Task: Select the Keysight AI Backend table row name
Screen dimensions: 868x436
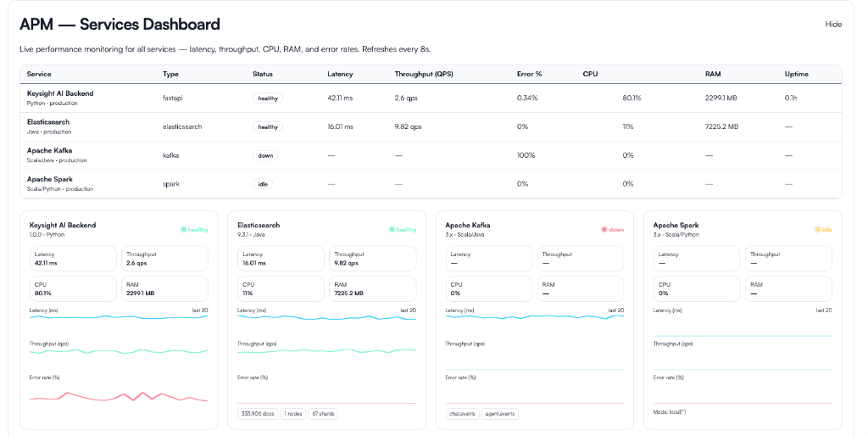Action: pos(60,93)
